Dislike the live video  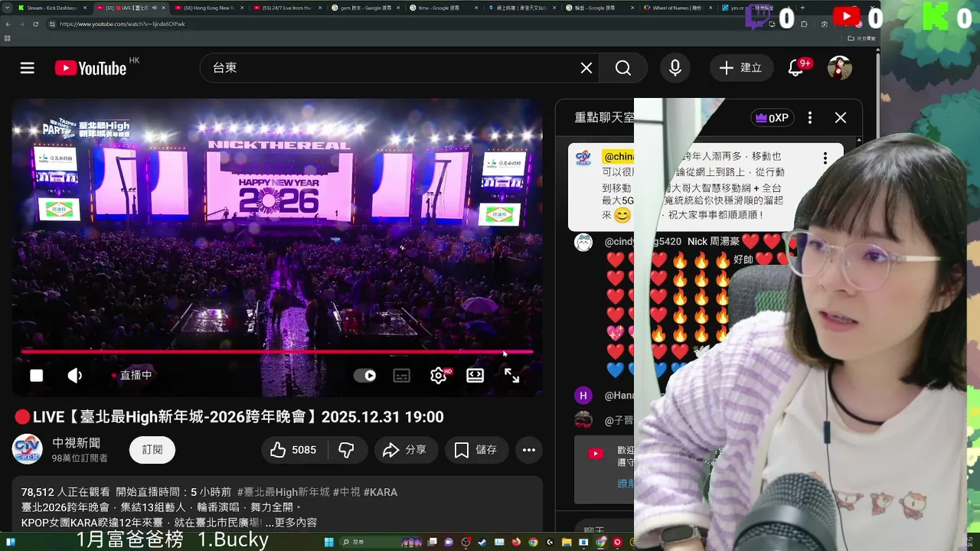tap(347, 450)
